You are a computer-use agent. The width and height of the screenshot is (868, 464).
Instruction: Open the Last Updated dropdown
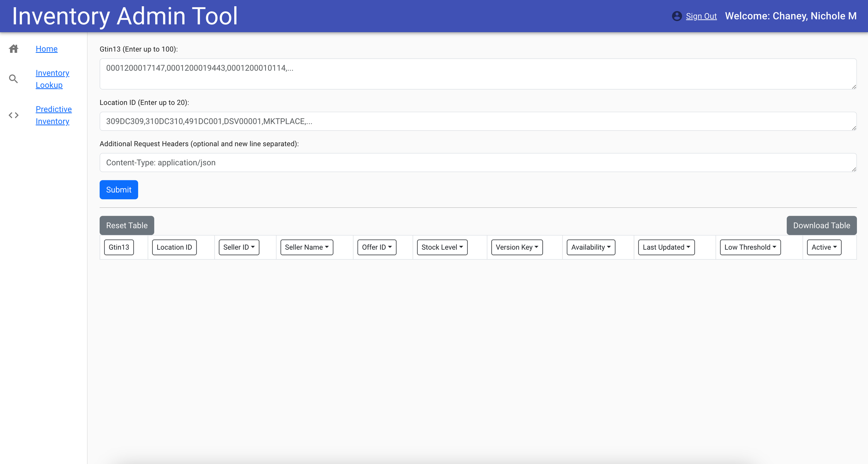coord(666,247)
